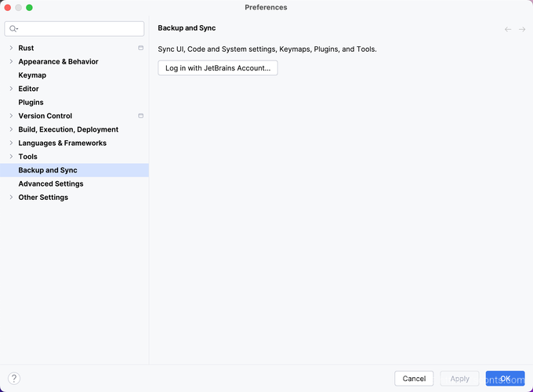Expand Build, Execution, Deployment chevron
The height and width of the screenshot is (392, 533).
[11, 129]
